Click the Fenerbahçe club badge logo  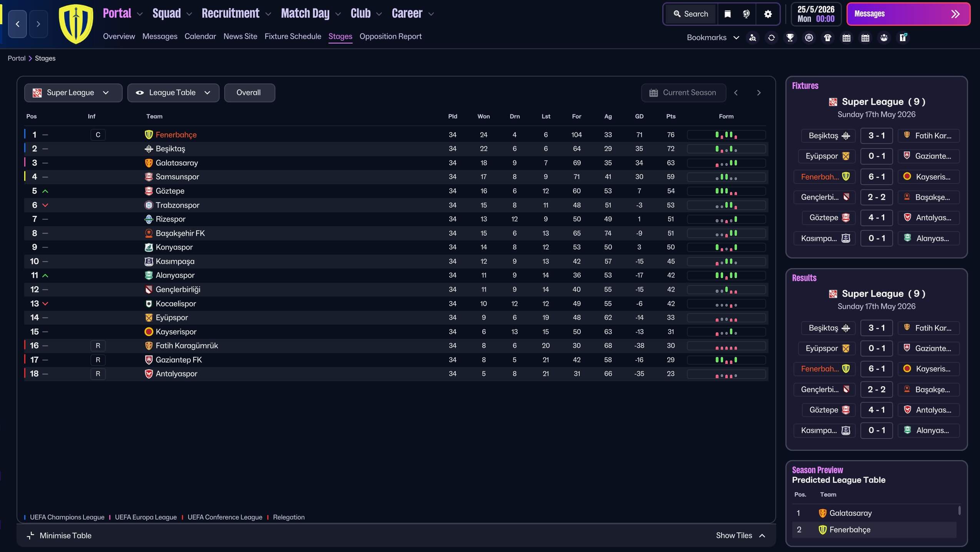(76, 24)
